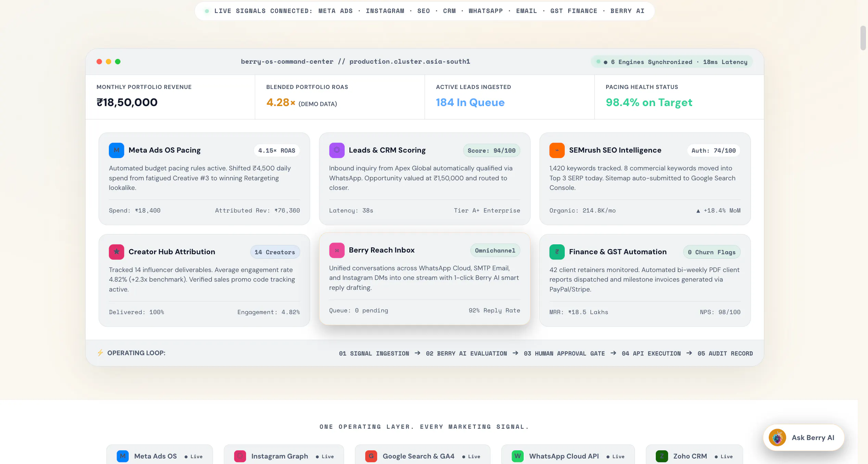
Task: Click the Delivered: 100% stat
Action: click(137, 312)
